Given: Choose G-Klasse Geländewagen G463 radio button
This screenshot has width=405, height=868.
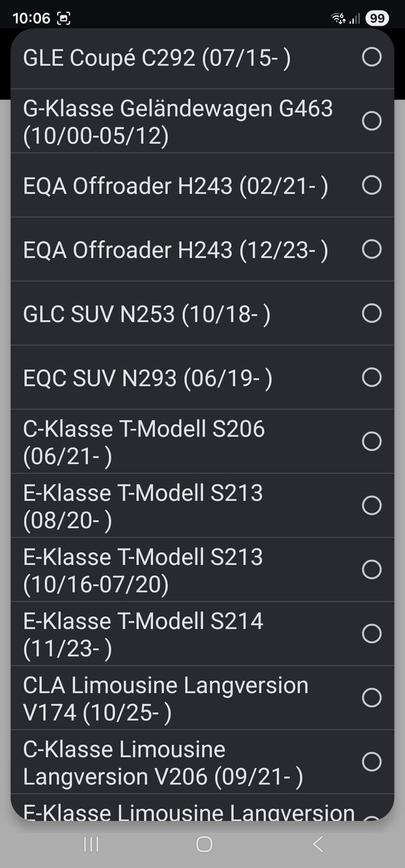Looking at the screenshot, I should click(372, 121).
